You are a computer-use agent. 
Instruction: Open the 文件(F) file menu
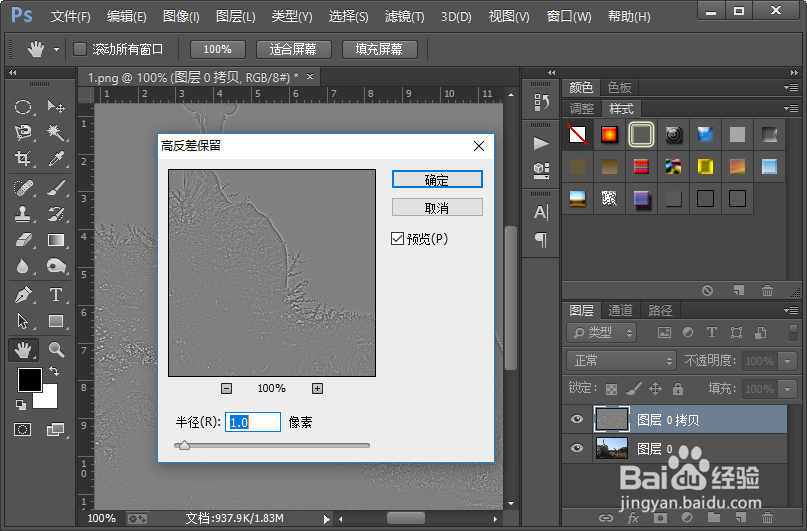pos(71,16)
